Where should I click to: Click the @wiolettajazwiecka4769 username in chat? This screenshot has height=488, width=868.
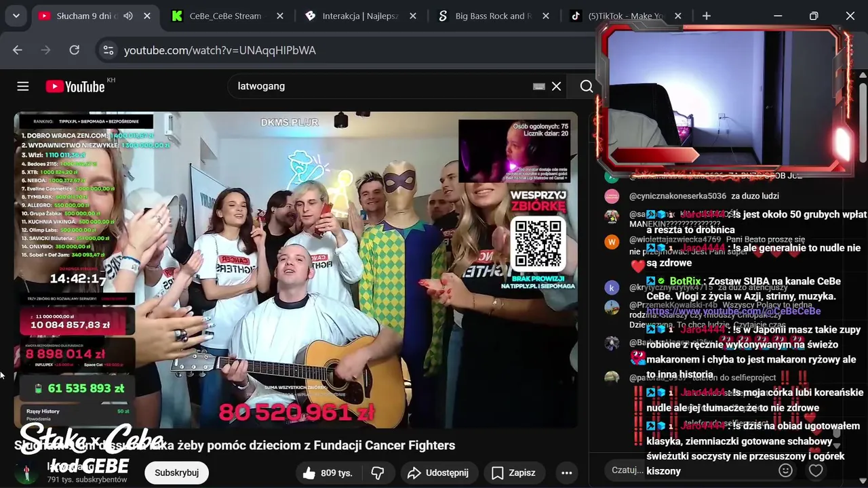(x=675, y=239)
